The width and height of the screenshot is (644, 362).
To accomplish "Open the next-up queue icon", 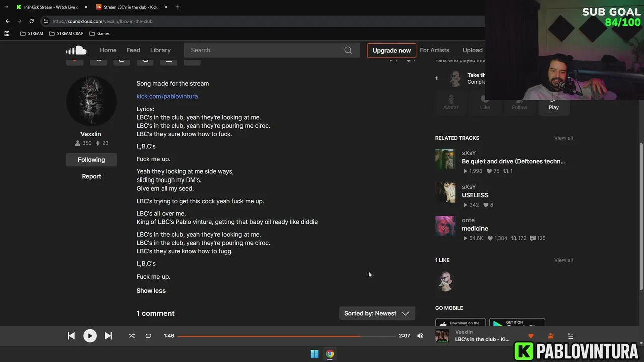I will coord(570,336).
